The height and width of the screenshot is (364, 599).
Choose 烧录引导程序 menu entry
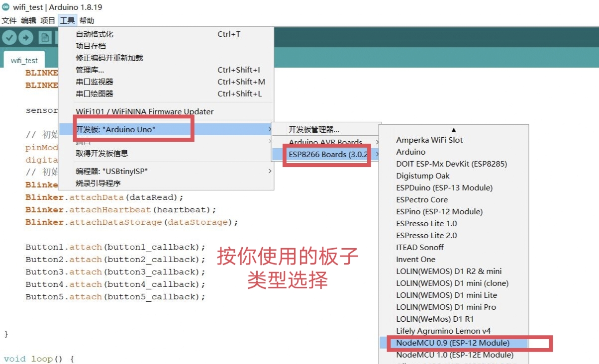pos(166,183)
